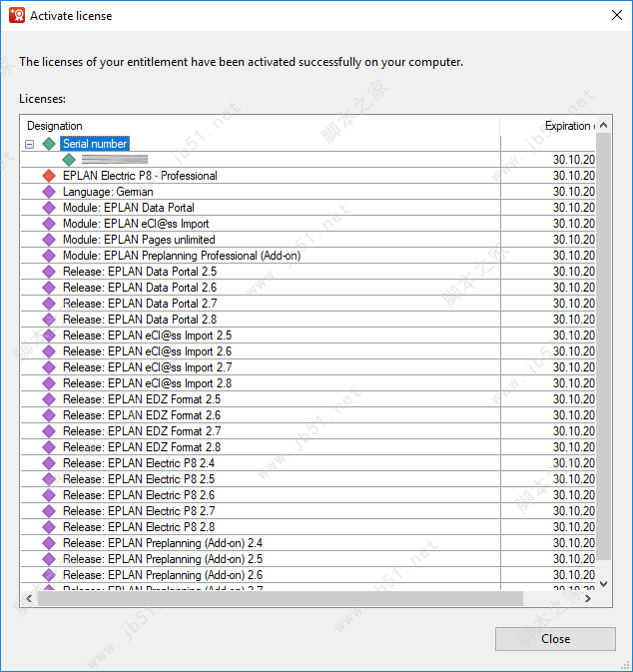Select the Serial number tree item
The width and height of the screenshot is (633, 672).
point(95,144)
